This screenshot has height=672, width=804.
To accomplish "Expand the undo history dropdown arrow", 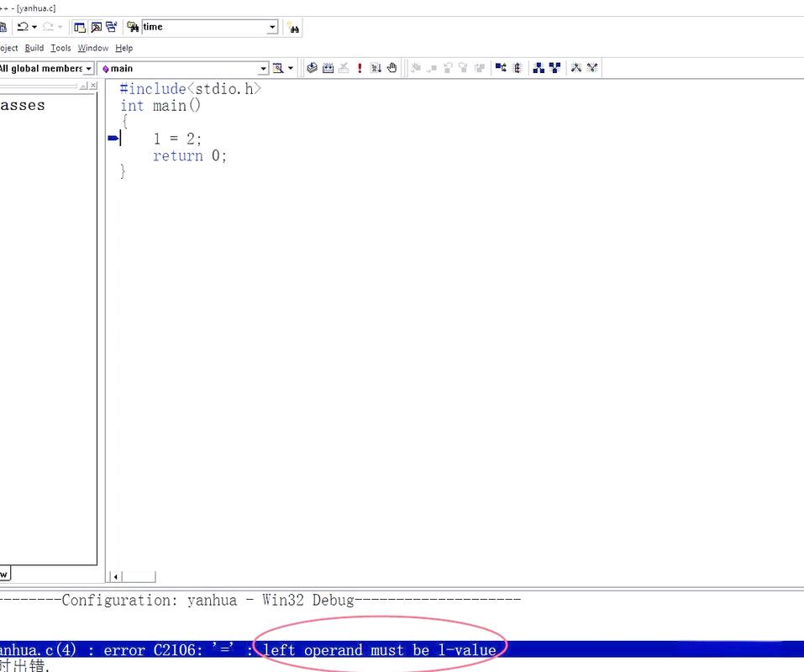I will pos(34,27).
